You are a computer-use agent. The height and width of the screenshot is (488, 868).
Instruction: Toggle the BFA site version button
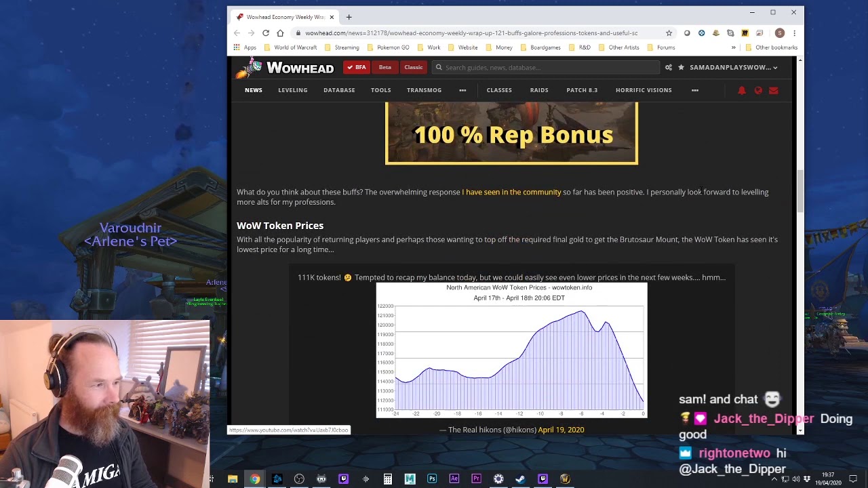click(357, 67)
